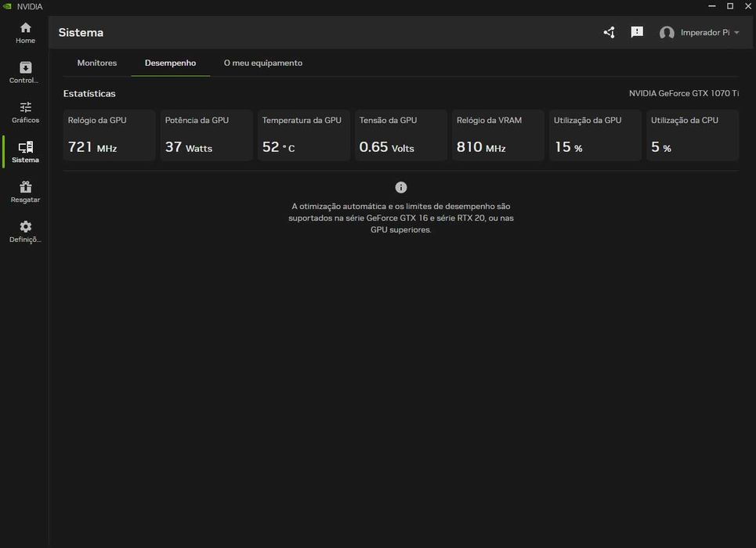
Task: Click the 5 % CPU usage value
Action: click(661, 147)
